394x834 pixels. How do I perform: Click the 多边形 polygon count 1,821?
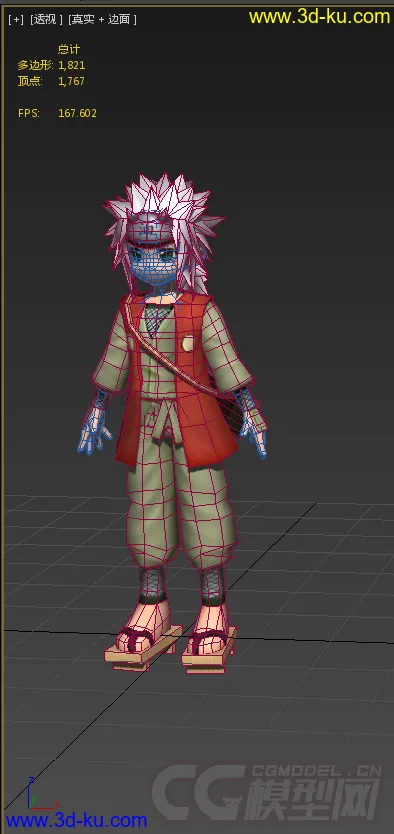(72, 65)
